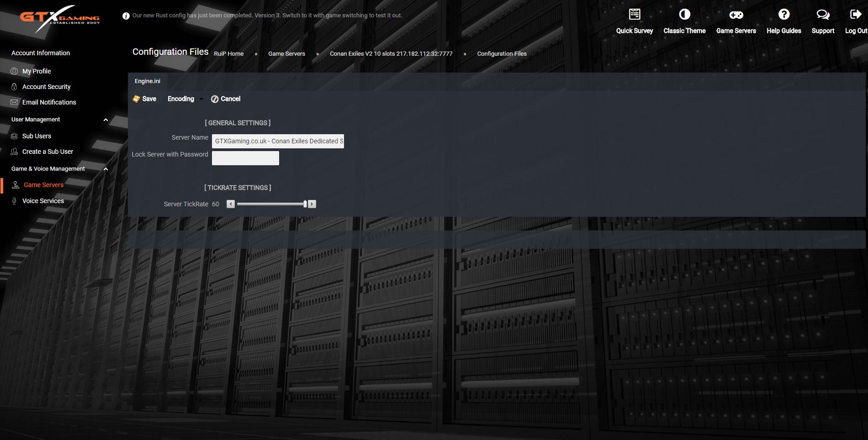Click the Server TickRate slider handle
This screenshot has width=868, height=440.
click(x=305, y=204)
